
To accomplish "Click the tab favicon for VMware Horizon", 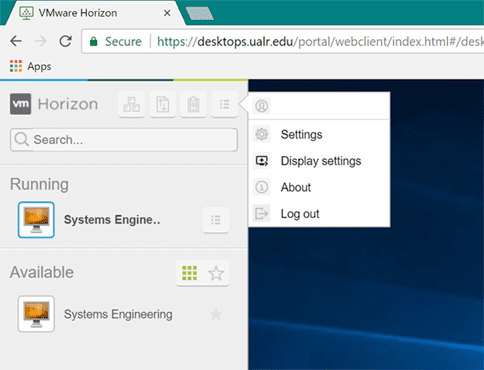I will point(27,13).
